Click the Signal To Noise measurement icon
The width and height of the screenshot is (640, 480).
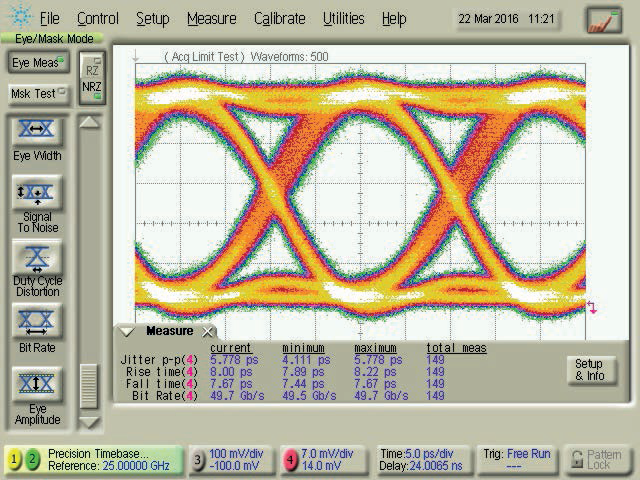(37, 192)
